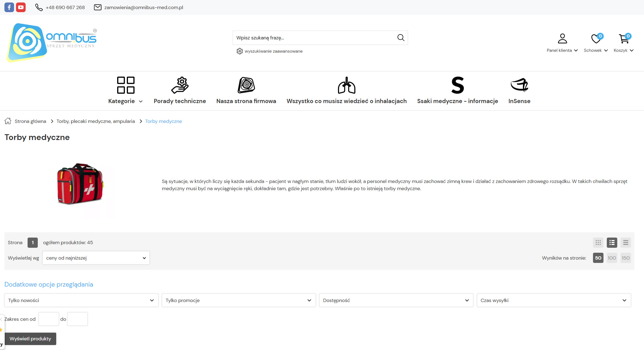Switch to compact list view
The width and height of the screenshot is (644, 350).
click(x=626, y=243)
